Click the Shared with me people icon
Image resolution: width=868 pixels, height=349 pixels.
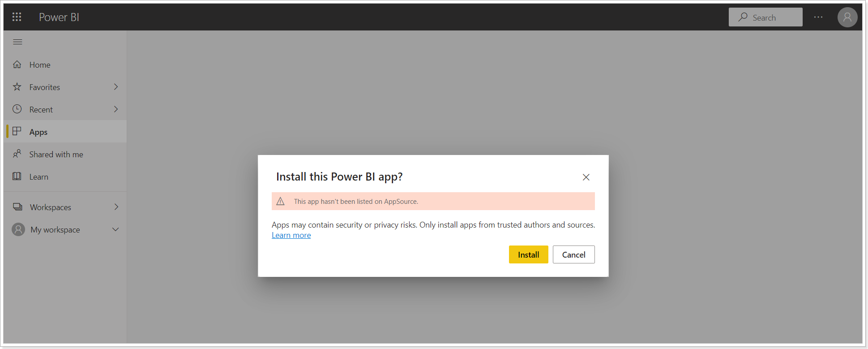point(17,154)
